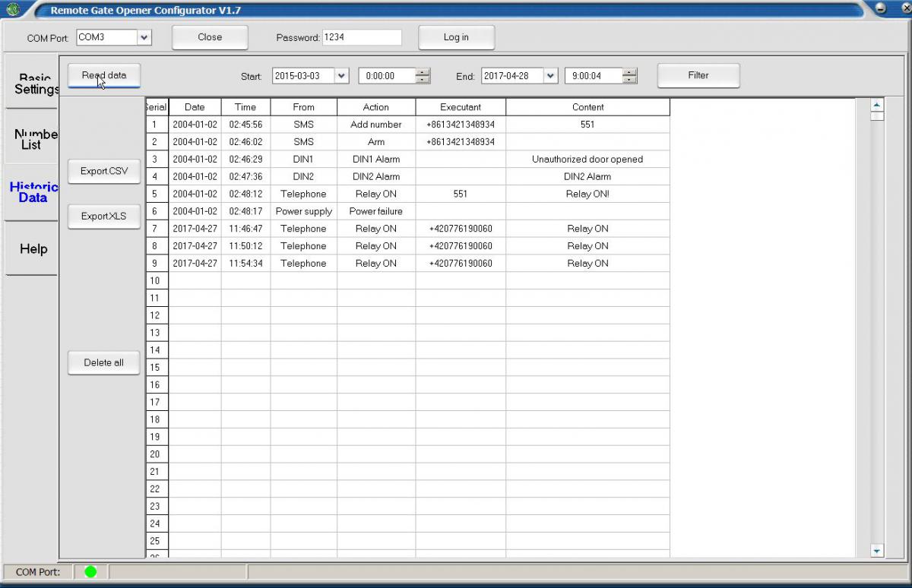Viewport: 912px width, 588px height.
Task: Click the time cell 11:46:47
Action: 245,229
